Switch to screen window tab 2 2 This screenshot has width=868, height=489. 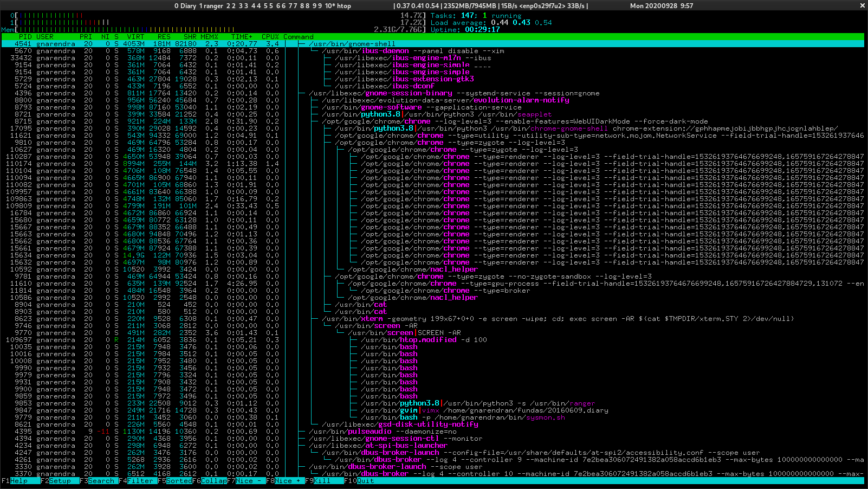click(231, 6)
